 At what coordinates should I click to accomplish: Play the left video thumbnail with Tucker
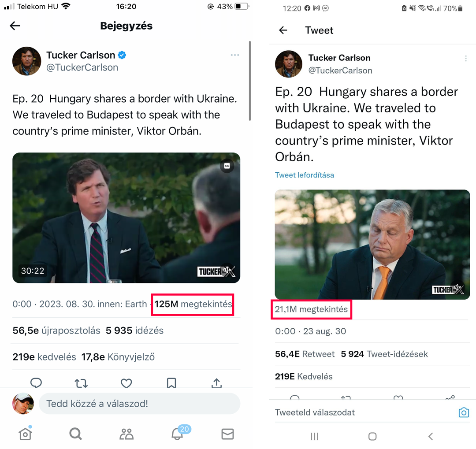(x=126, y=218)
